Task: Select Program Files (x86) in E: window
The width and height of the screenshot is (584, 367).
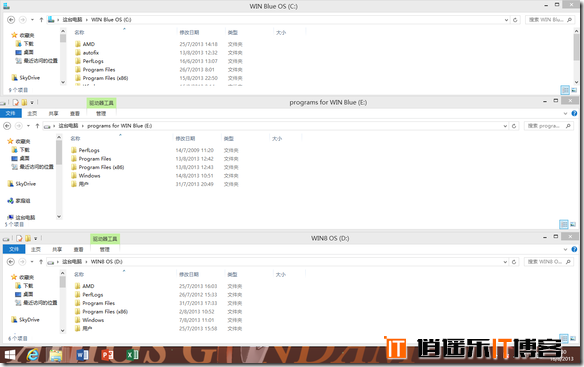Action: 98,167
